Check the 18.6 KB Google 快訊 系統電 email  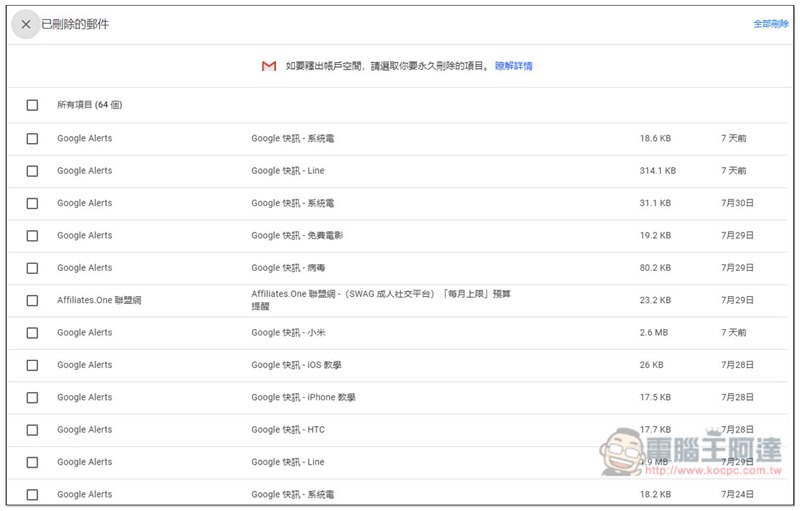point(32,139)
